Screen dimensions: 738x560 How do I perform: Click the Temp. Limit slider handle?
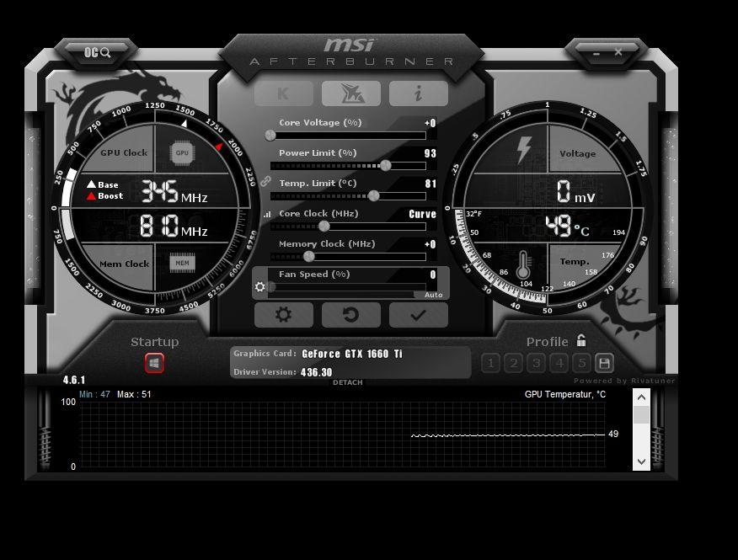point(374,195)
